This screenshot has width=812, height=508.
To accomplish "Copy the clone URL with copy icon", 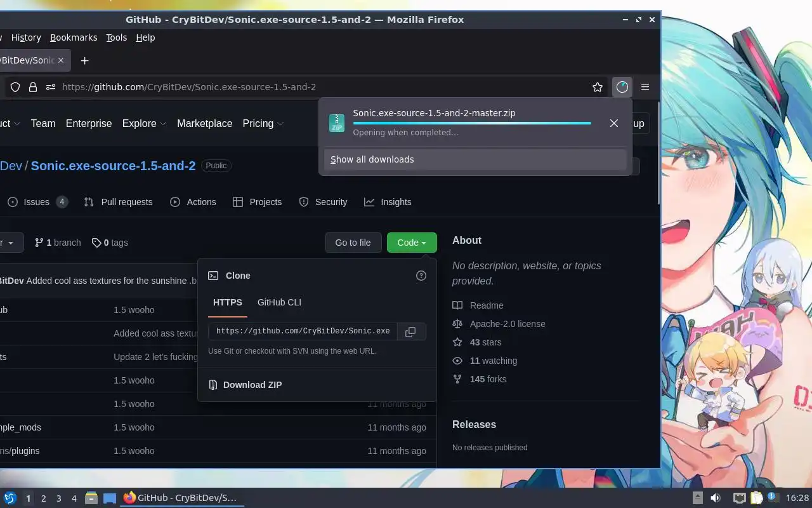I will point(410,331).
